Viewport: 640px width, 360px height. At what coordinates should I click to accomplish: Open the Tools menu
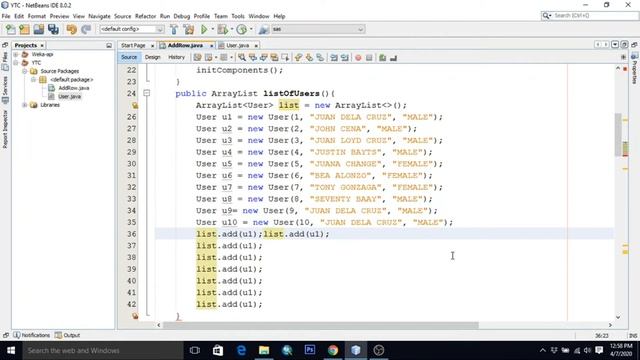238,16
